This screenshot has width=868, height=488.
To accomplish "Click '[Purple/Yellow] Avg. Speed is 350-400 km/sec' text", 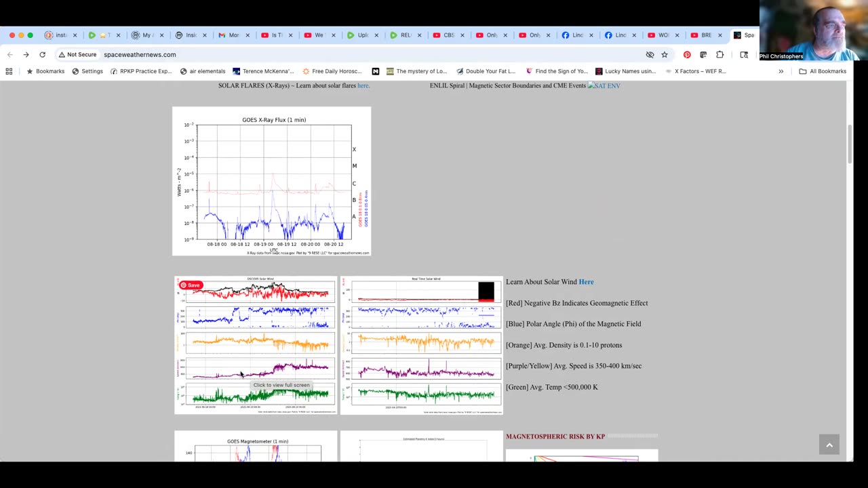I will [574, 366].
